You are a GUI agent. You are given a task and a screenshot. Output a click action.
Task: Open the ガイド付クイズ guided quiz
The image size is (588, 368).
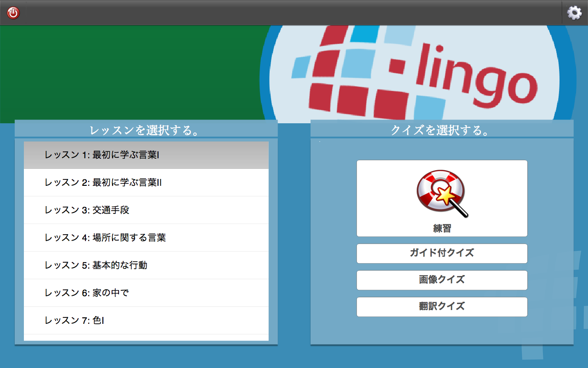[x=442, y=253]
